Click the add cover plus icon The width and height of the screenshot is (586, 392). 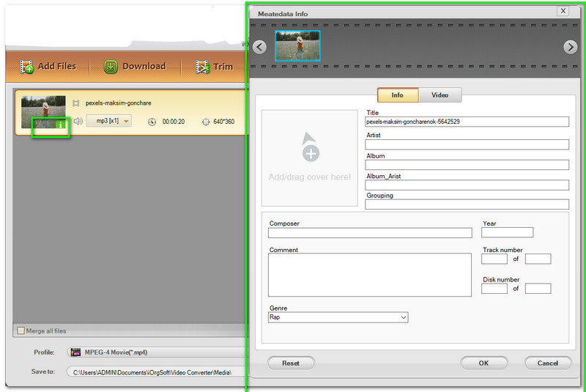click(311, 153)
